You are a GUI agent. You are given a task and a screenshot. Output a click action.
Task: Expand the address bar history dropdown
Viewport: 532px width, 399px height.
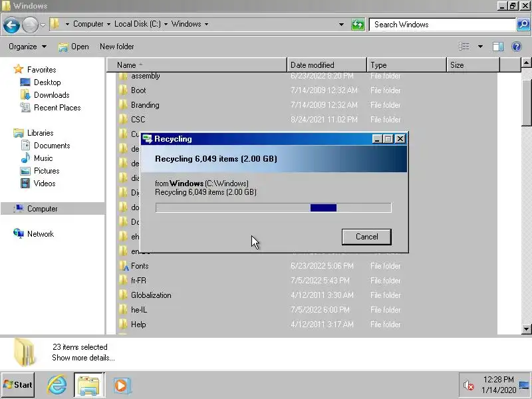pyautogui.click(x=341, y=25)
